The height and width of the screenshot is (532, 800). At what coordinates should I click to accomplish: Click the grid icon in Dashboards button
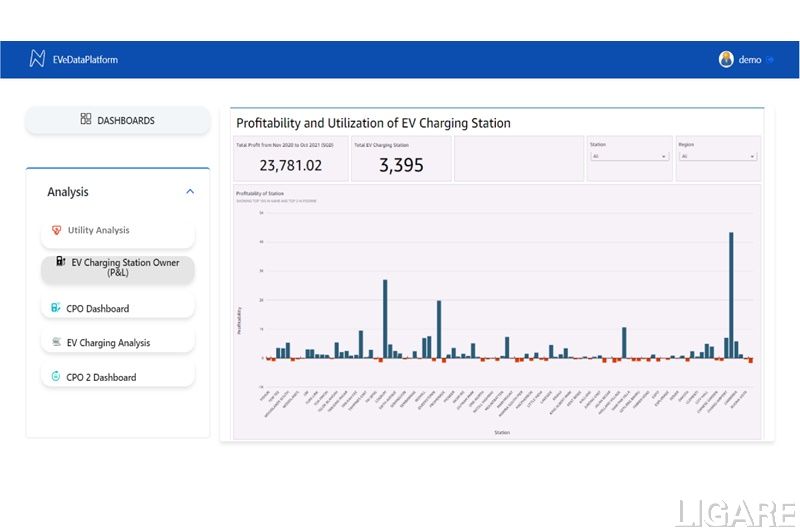[86, 120]
